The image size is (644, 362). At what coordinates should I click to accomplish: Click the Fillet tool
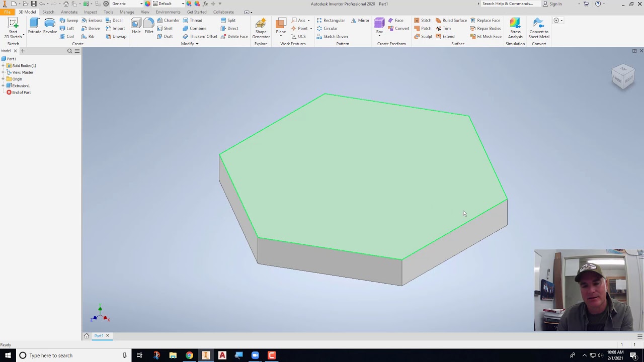point(149,26)
